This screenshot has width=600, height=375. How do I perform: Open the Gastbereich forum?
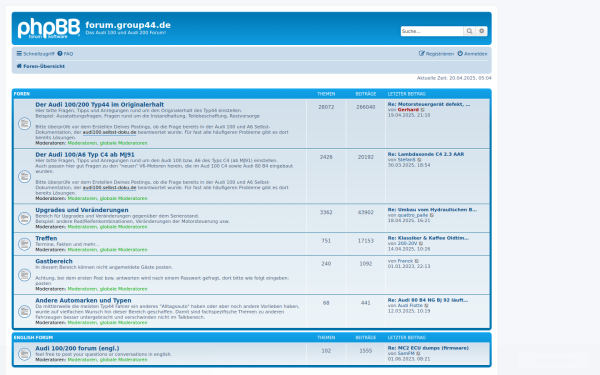(54, 261)
